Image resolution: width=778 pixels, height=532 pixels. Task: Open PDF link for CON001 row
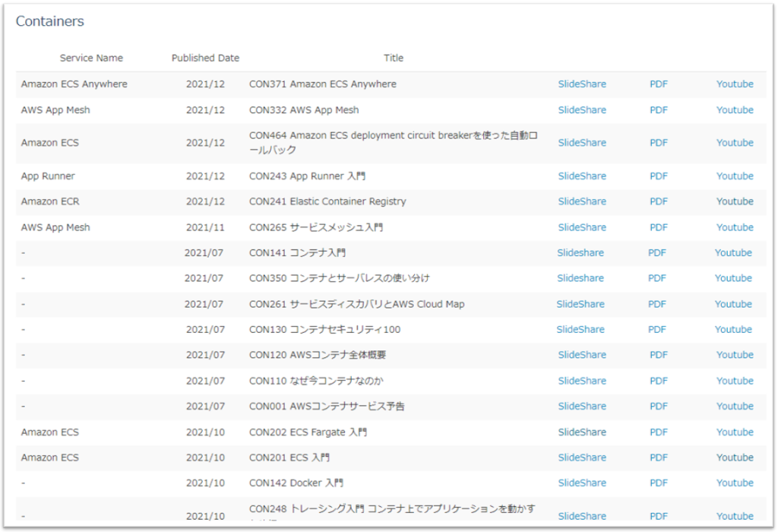click(659, 406)
